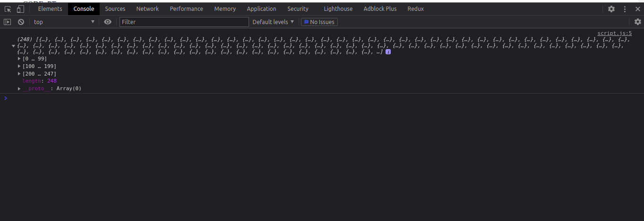Focus the console Filter input field
Screen dimensions: 644x221
(184, 22)
